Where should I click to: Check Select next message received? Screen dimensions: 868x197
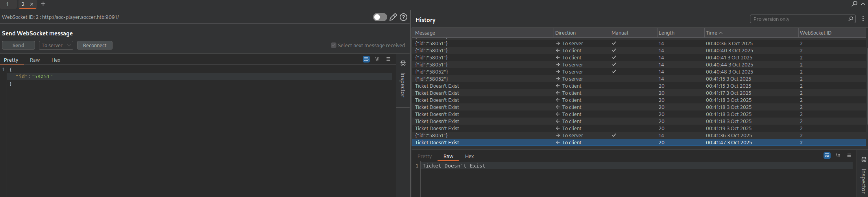(334, 46)
